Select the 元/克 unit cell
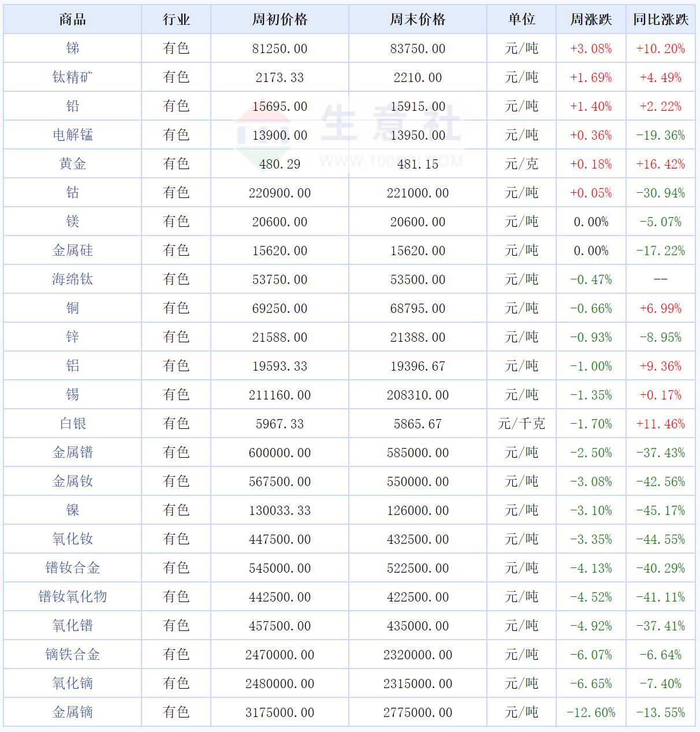The height and width of the screenshot is (732, 700). (522, 164)
